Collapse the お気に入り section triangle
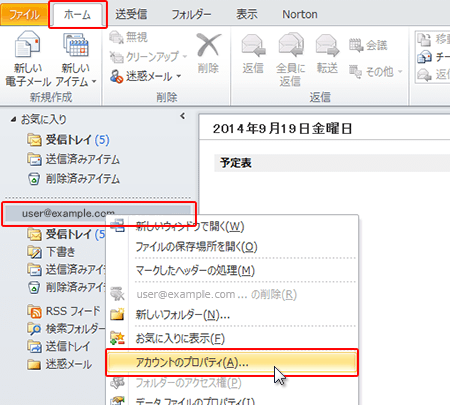This screenshot has width=450, height=405. coord(13,119)
